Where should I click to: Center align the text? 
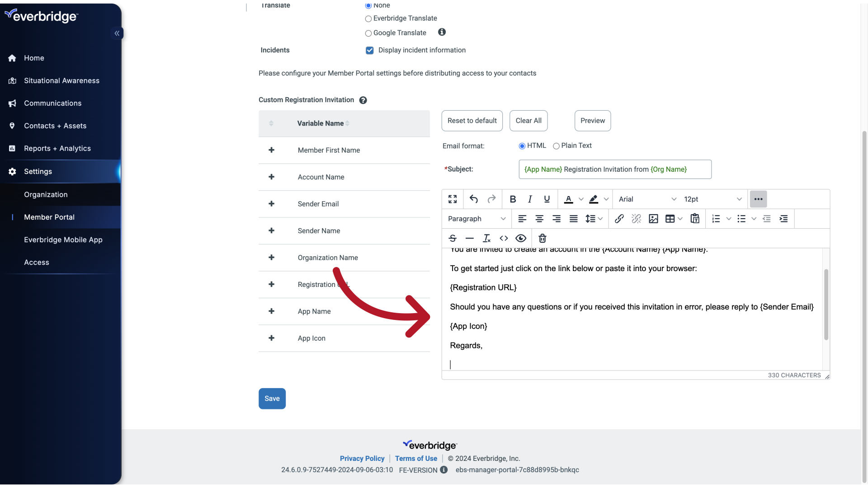pyautogui.click(x=539, y=219)
